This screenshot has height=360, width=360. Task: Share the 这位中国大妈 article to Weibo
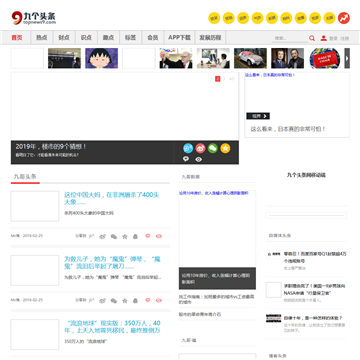point(103,236)
